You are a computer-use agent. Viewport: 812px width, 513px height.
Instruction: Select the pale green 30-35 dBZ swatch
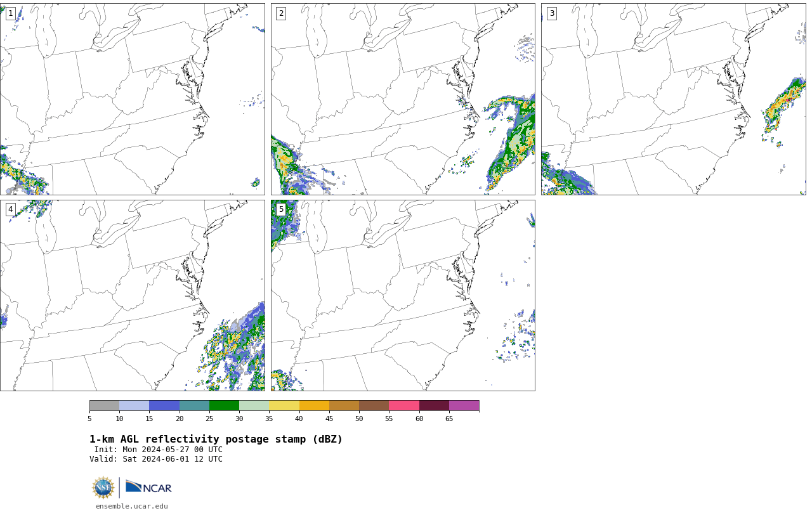[x=254, y=406]
